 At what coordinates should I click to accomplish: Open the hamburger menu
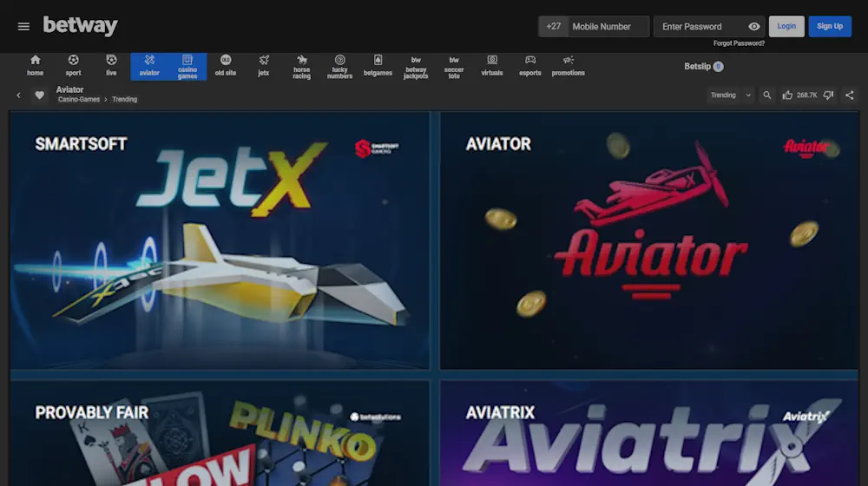pyautogui.click(x=23, y=26)
